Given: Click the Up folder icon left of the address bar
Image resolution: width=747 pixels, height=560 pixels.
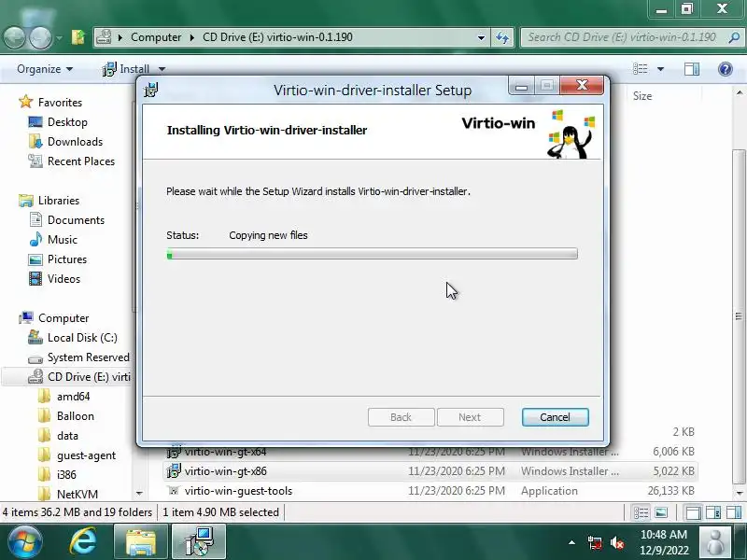Looking at the screenshot, I should (78, 37).
